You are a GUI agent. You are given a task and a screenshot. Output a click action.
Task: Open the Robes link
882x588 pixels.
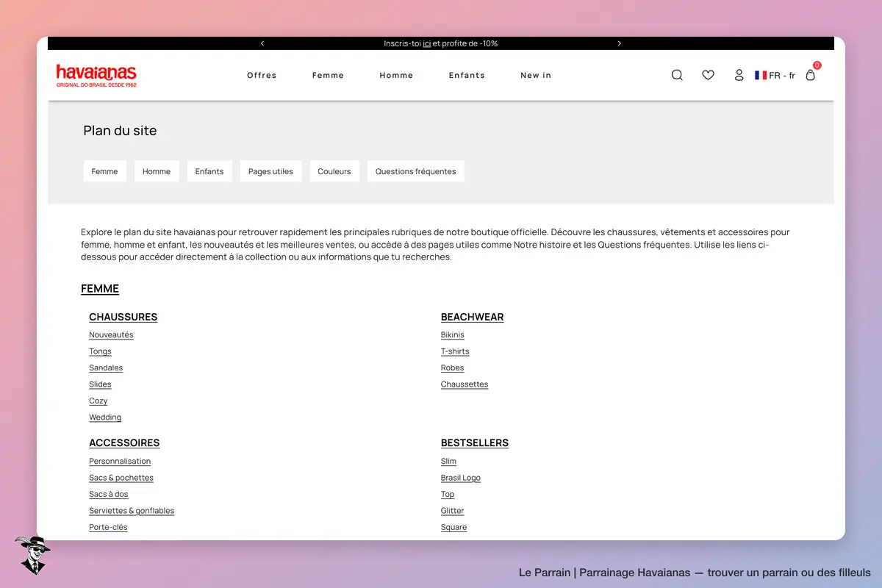pyautogui.click(x=453, y=368)
